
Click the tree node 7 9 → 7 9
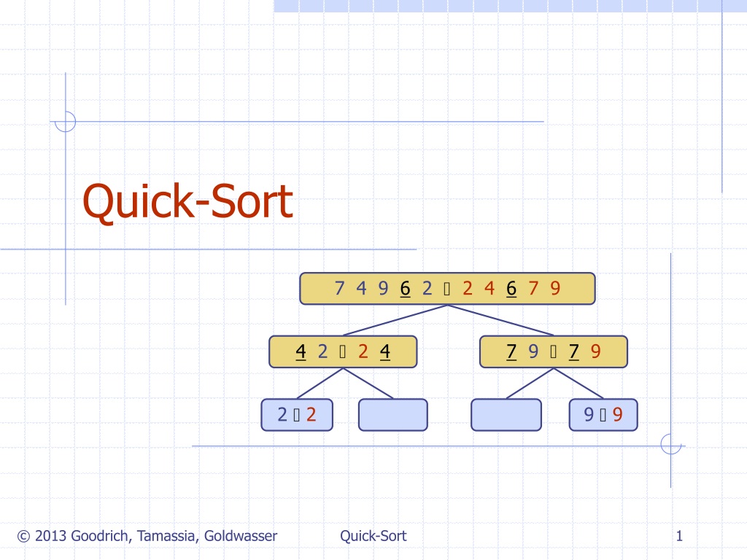[554, 351]
